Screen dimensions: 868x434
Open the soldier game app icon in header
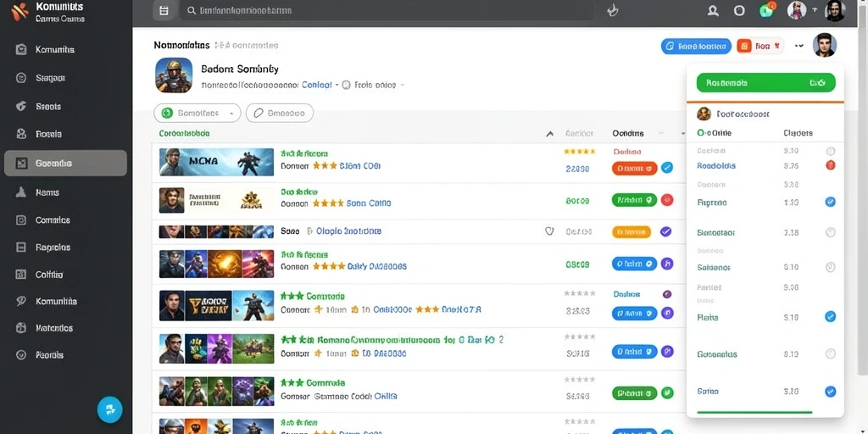[x=174, y=75]
